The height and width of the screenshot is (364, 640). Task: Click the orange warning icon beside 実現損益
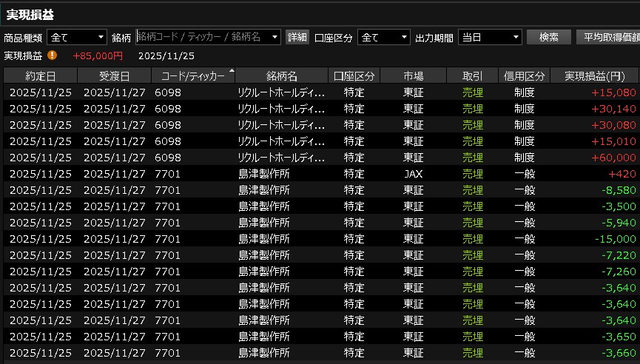pos(53,55)
